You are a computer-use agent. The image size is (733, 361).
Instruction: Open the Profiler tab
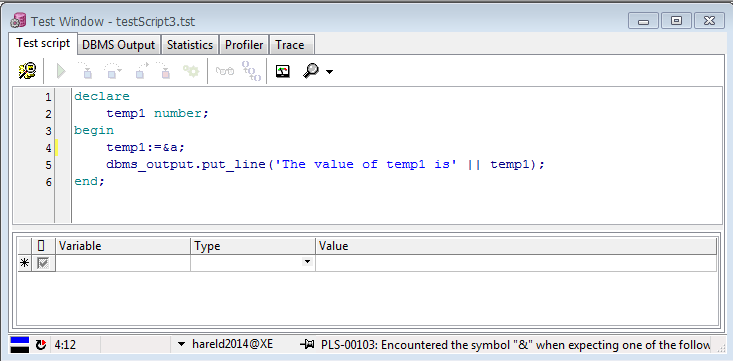pyautogui.click(x=244, y=45)
